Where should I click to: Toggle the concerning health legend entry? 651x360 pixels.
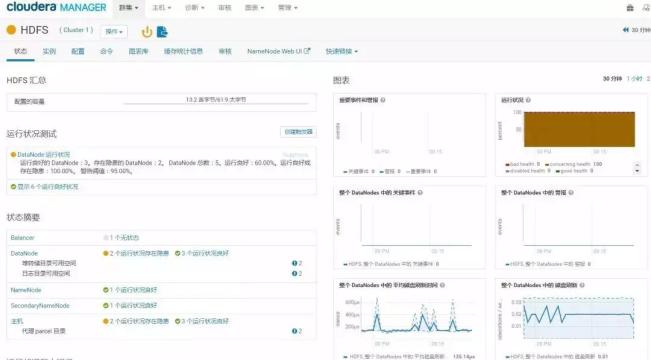[573, 164]
